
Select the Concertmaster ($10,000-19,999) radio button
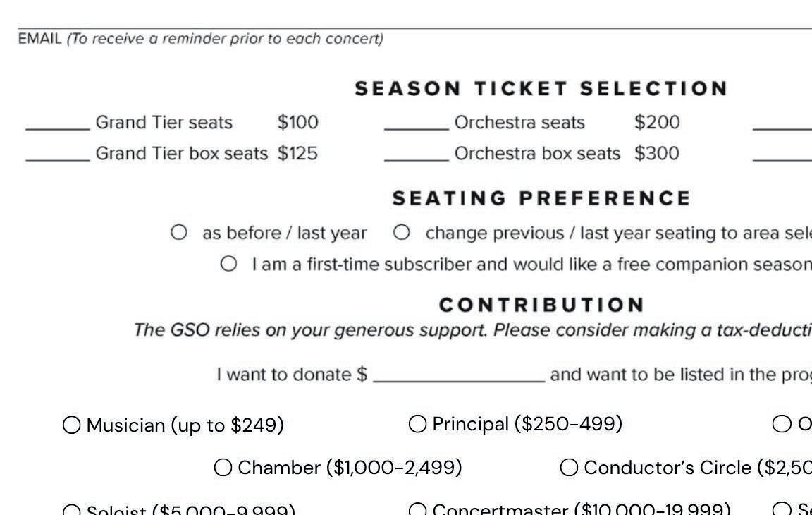tap(418, 509)
